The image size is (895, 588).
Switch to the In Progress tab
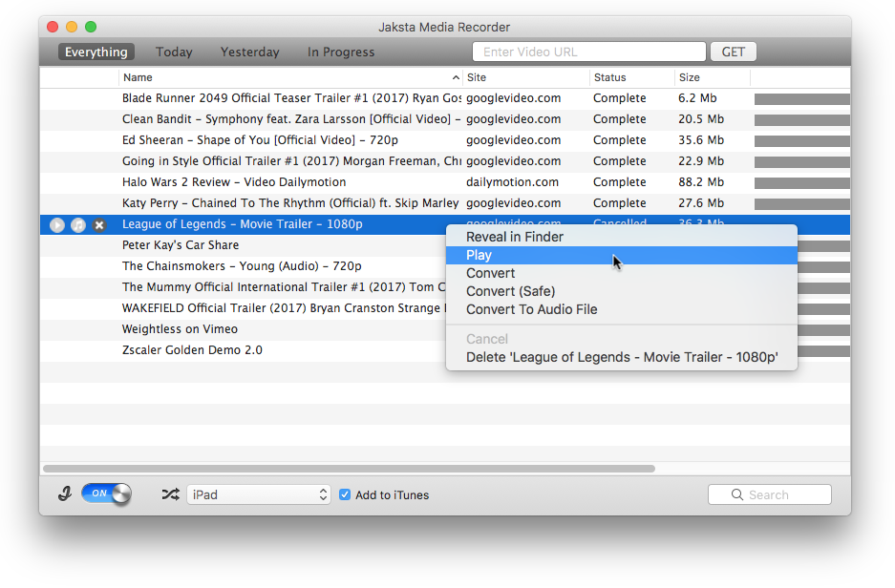(x=341, y=52)
